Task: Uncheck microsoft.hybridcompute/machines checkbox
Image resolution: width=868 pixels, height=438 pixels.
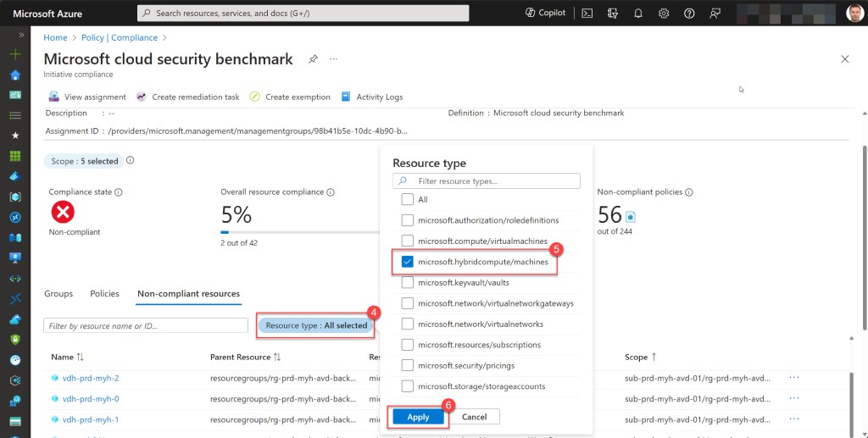Action: (x=408, y=262)
